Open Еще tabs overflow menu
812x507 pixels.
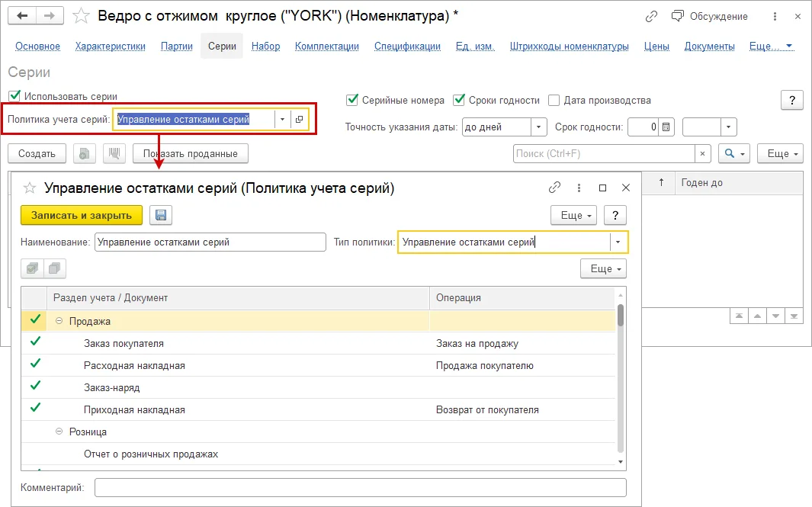[x=771, y=46]
